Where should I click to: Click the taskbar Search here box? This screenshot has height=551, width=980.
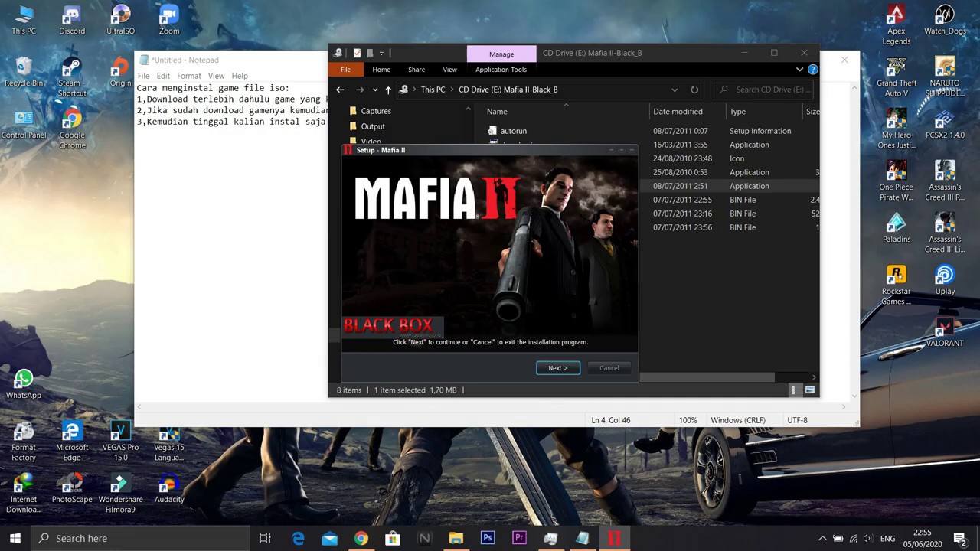point(140,538)
